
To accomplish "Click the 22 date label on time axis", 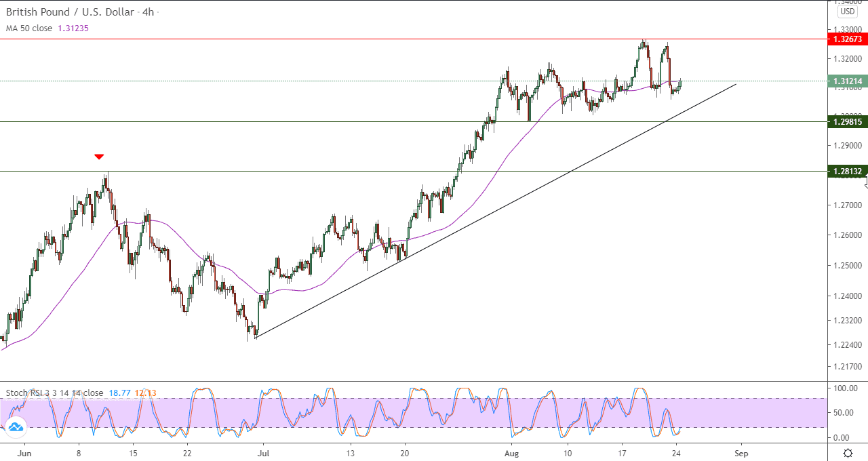I will tap(187, 454).
